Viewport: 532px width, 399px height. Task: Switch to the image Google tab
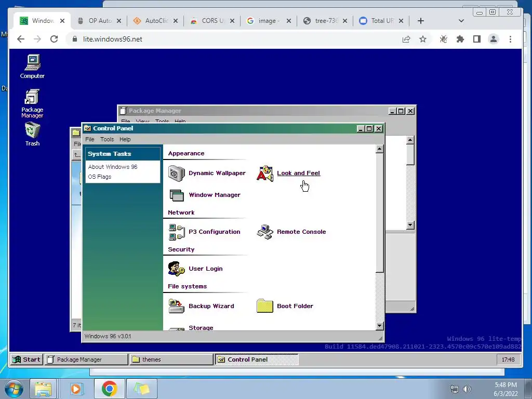tap(269, 21)
